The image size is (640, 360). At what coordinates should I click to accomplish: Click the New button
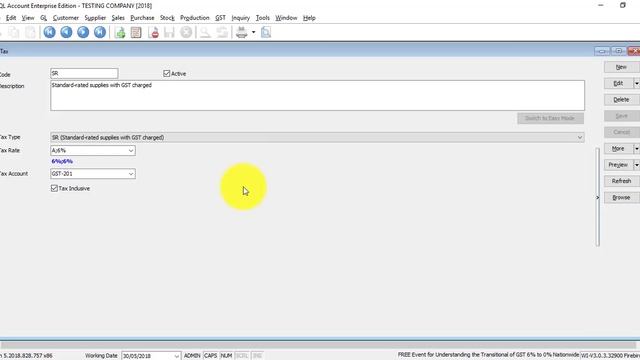click(621, 67)
